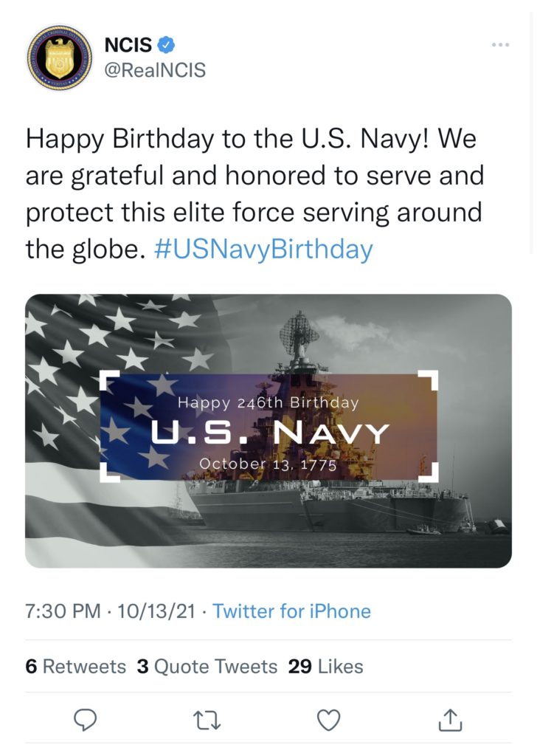Viewport: 537px width, 756px height.
Task: See who gave the 29 Likes
Action: (325, 667)
